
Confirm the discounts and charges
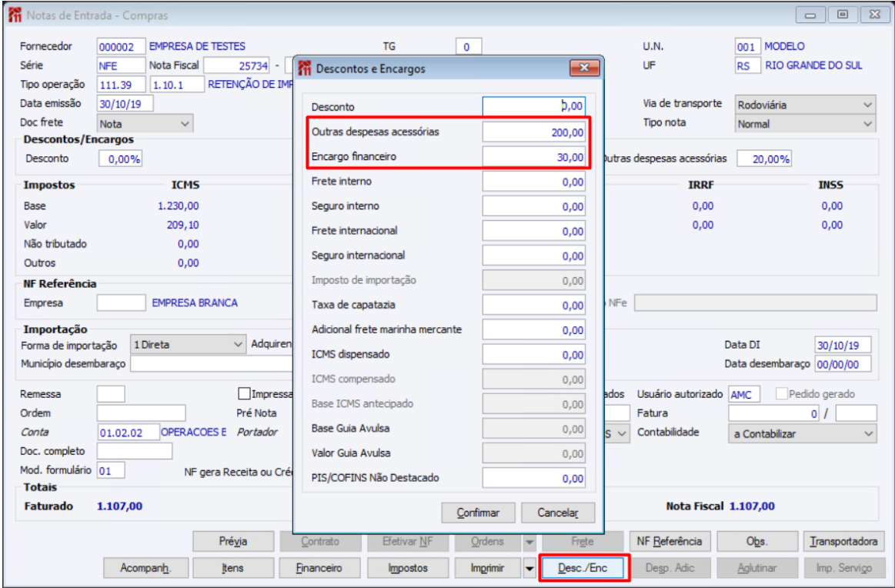(479, 513)
